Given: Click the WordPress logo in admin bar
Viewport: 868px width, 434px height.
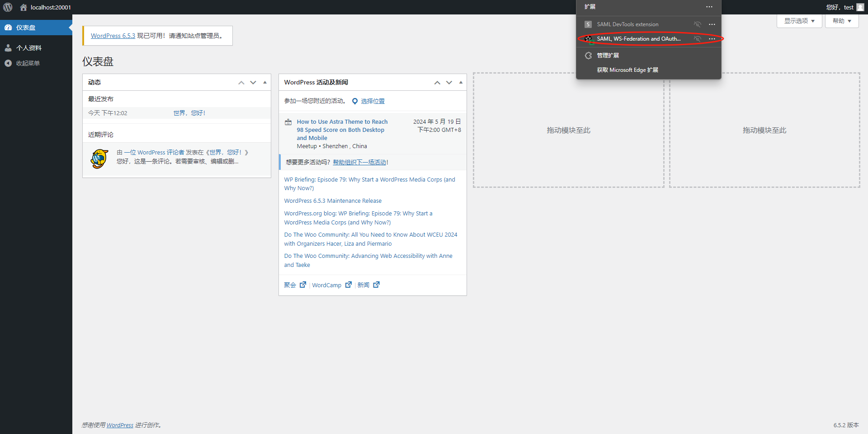Looking at the screenshot, I should [x=8, y=7].
